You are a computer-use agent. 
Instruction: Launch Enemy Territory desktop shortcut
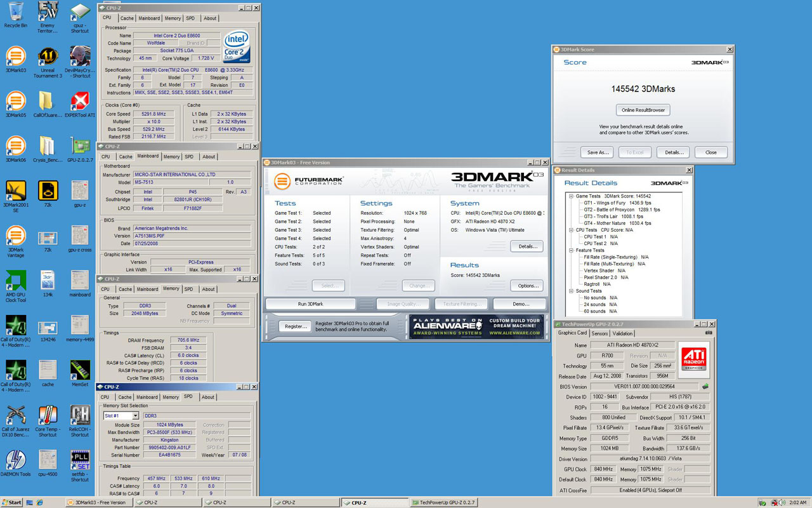coord(48,18)
